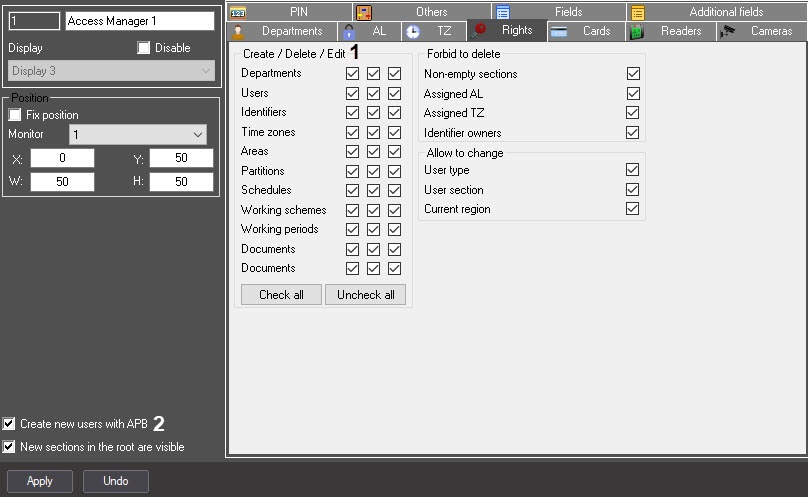Open the Cameras tab
Viewport: 808px width, 497px height.
pos(762,31)
